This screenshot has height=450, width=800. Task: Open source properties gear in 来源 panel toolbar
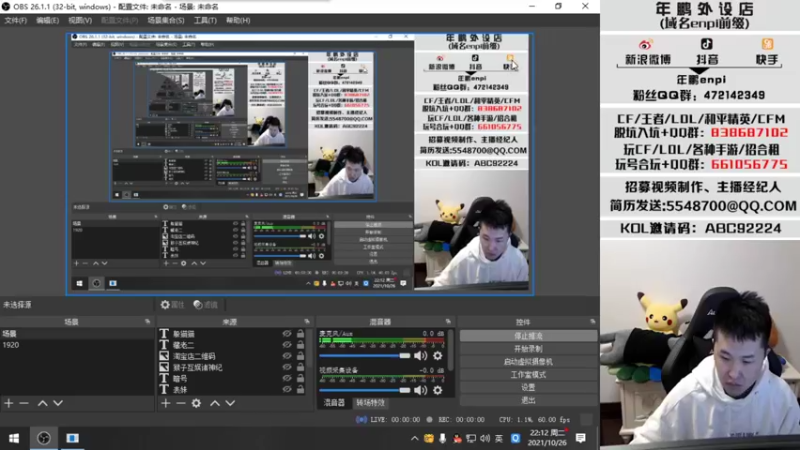click(196, 403)
